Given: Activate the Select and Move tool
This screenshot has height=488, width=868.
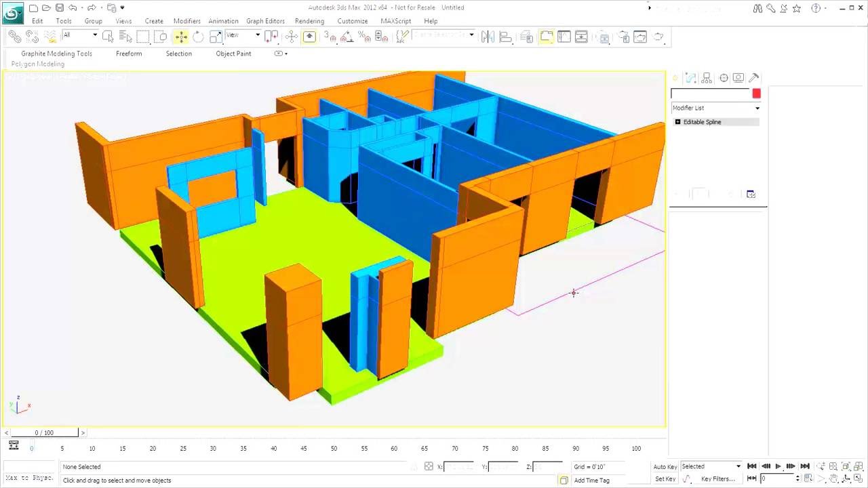Looking at the screenshot, I should click(181, 36).
